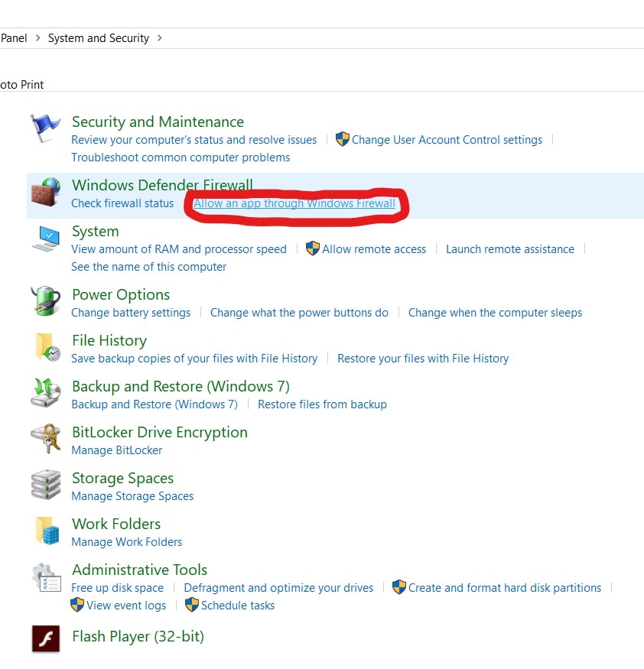Click the Administrative Tools gear icon

pyautogui.click(x=47, y=577)
